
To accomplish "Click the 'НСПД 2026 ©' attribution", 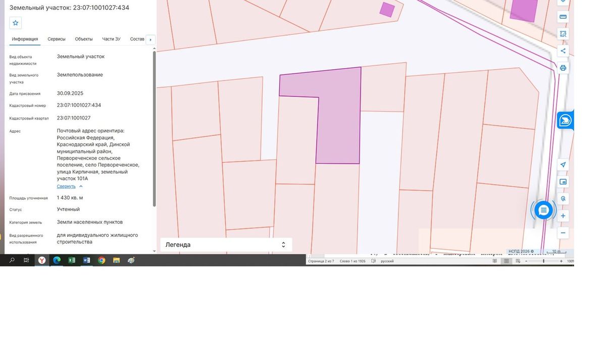I will (x=521, y=251).
